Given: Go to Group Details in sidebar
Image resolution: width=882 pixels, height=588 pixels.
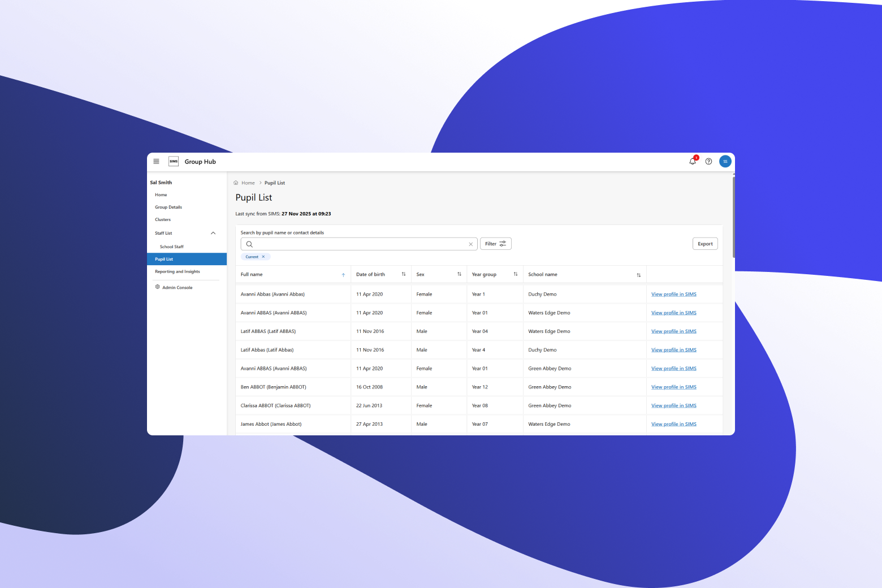Looking at the screenshot, I should coord(168,207).
